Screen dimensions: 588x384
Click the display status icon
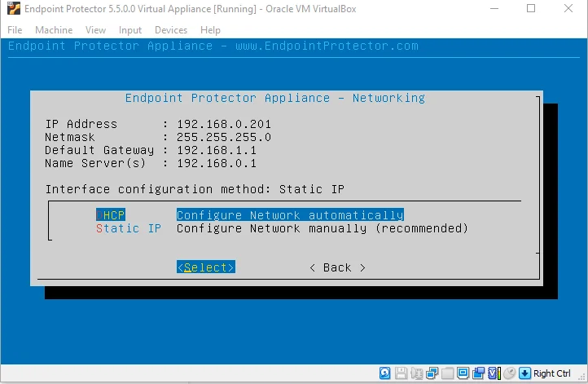463,373
